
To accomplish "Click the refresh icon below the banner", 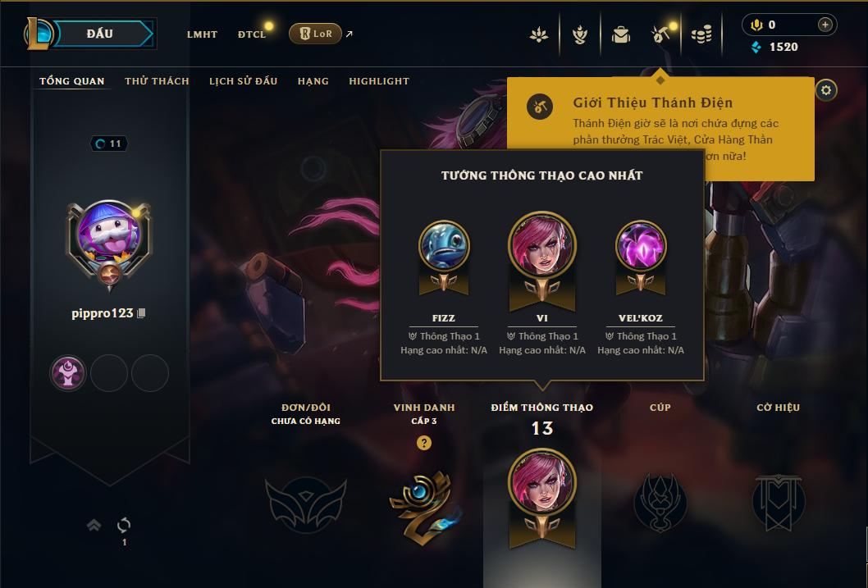I will (x=124, y=524).
